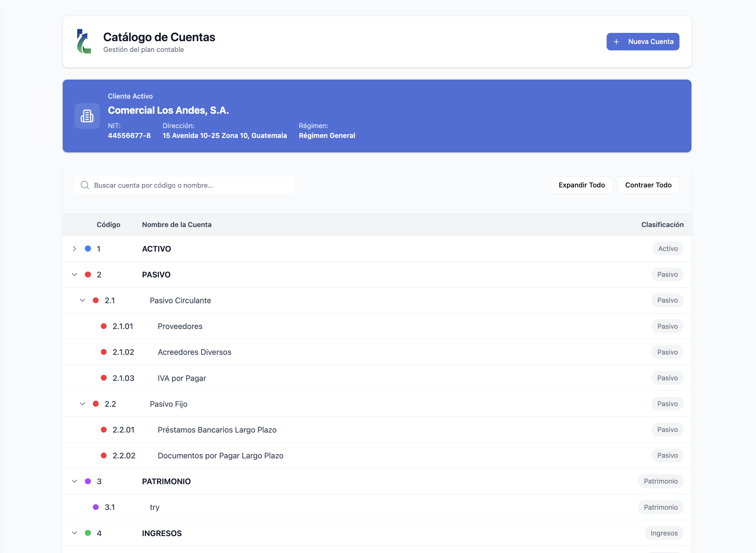756x553 pixels.
Task: Select Documentos por Pagar Largo Plazo
Action: tap(377, 456)
